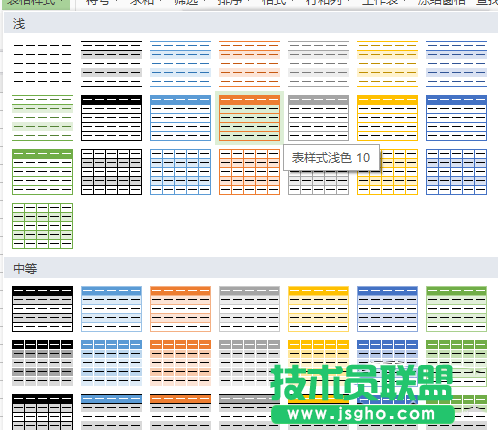Select the green header-bar bordered light style
498x430 pixels.
42,172
